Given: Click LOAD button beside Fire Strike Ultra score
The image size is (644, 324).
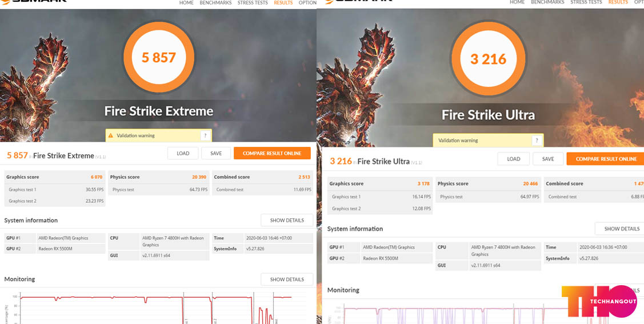Looking at the screenshot, I should [514, 159].
